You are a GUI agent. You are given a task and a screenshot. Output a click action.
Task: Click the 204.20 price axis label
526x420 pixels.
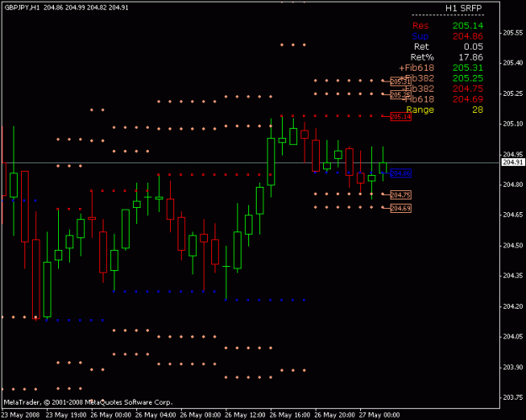pyautogui.click(x=513, y=306)
